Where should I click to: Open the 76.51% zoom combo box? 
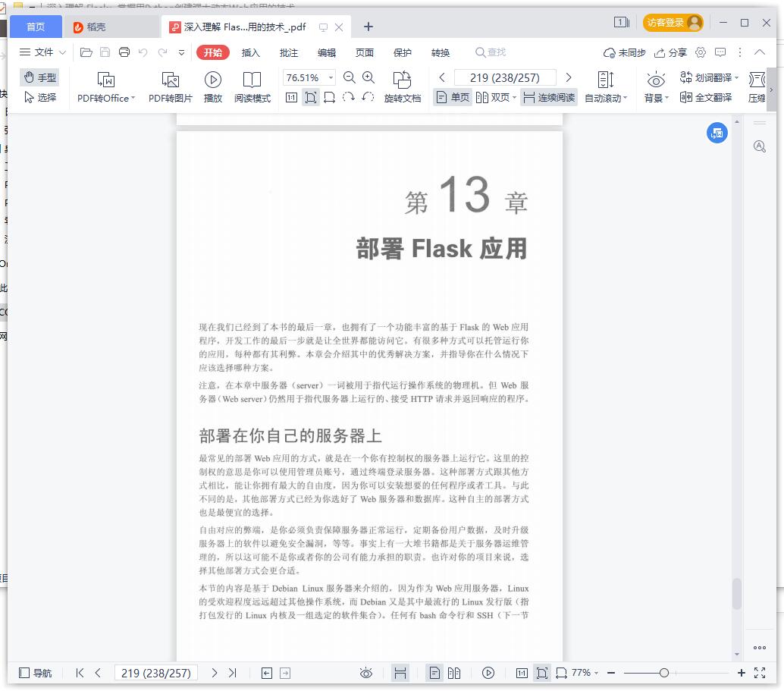[309, 77]
